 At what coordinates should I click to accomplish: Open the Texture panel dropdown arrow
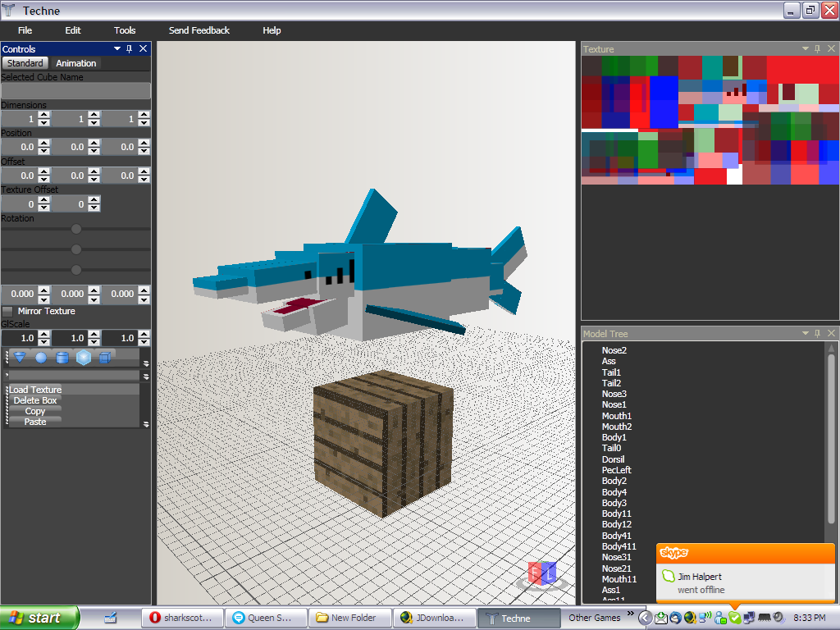click(804, 48)
